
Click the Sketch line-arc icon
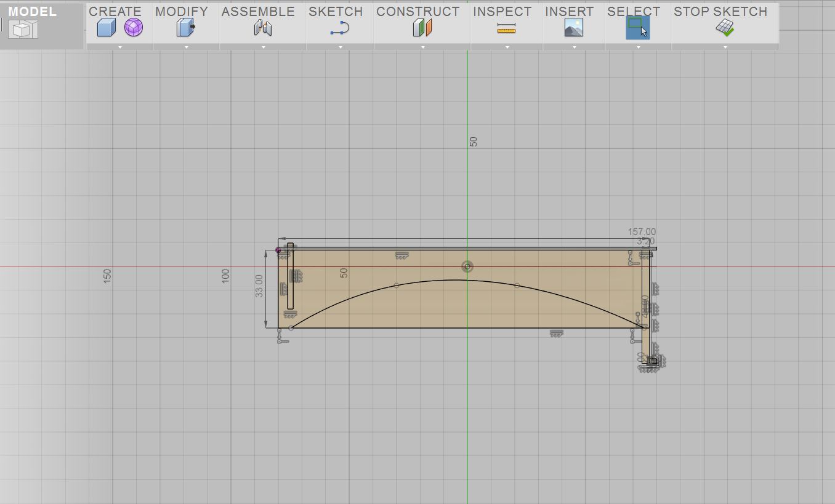340,28
